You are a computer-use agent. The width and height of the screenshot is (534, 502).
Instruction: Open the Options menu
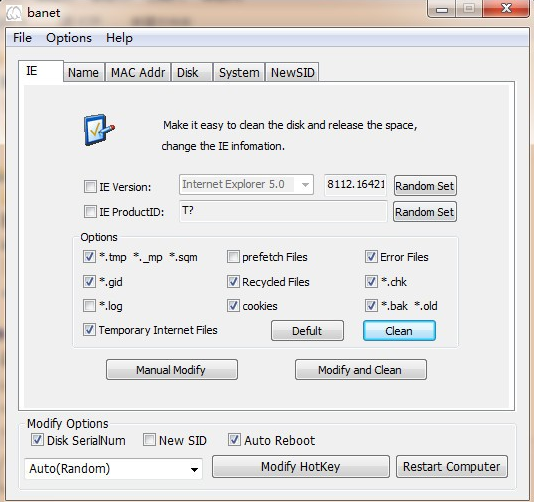pyautogui.click(x=69, y=38)
